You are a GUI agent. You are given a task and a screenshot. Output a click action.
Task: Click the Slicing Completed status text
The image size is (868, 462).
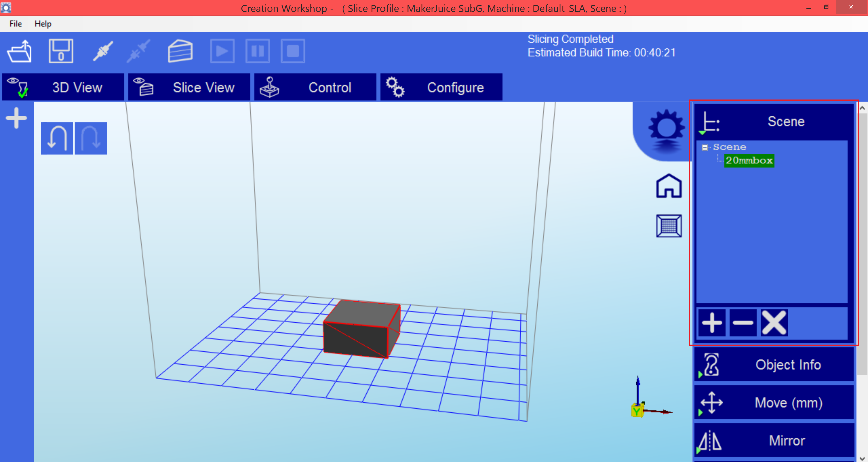click(x=570, y=39)
